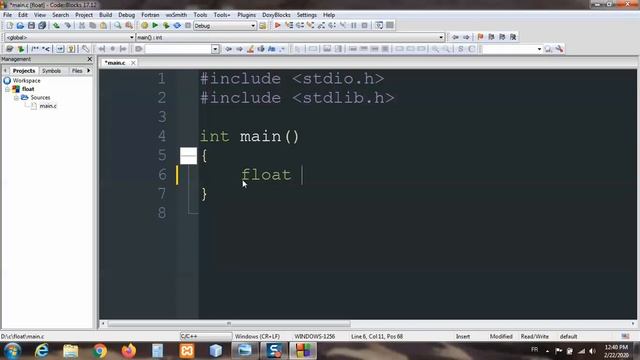Click the C/C++ language status bar field

point(206,336)
